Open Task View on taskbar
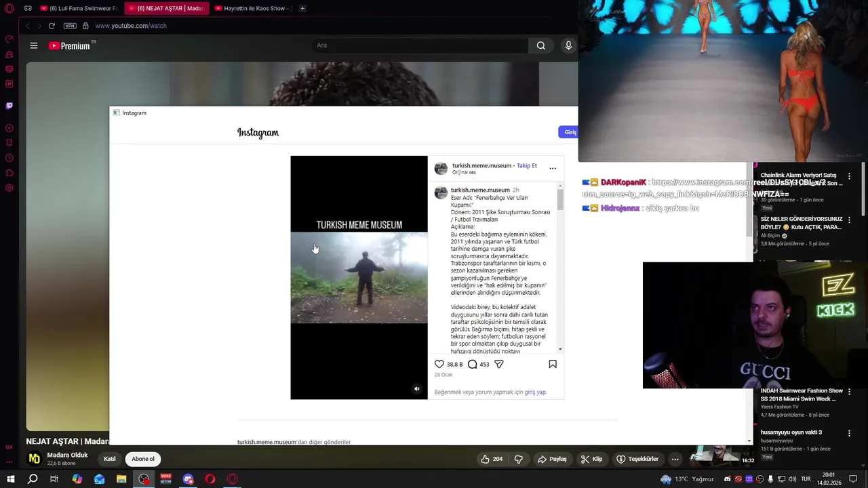Viewport: 868px width, 488px height. coord(54,479)
